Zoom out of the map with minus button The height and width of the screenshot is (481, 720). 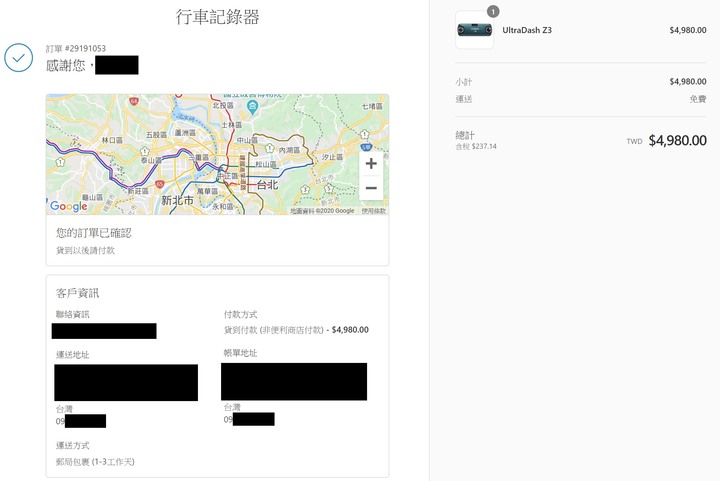point(371,188)
